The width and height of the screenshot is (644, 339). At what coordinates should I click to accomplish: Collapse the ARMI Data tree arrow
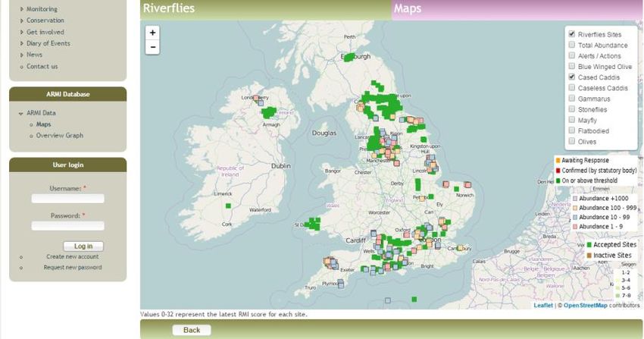(21, 114)
